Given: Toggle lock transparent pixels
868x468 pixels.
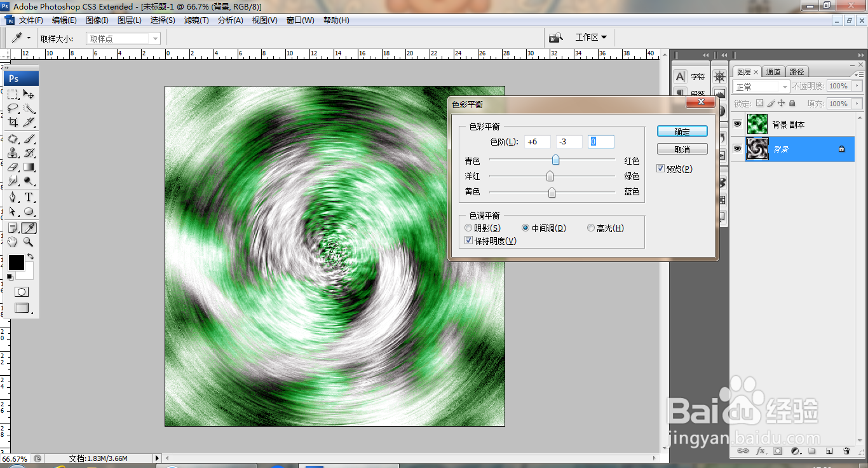Looking at the screenshot, I should tap(760, 103).
